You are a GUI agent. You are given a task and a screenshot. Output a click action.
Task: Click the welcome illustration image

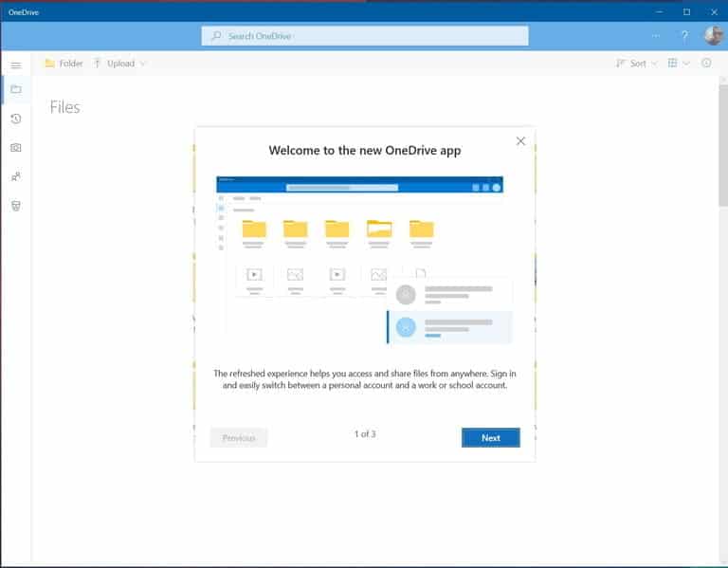point(364,261)
